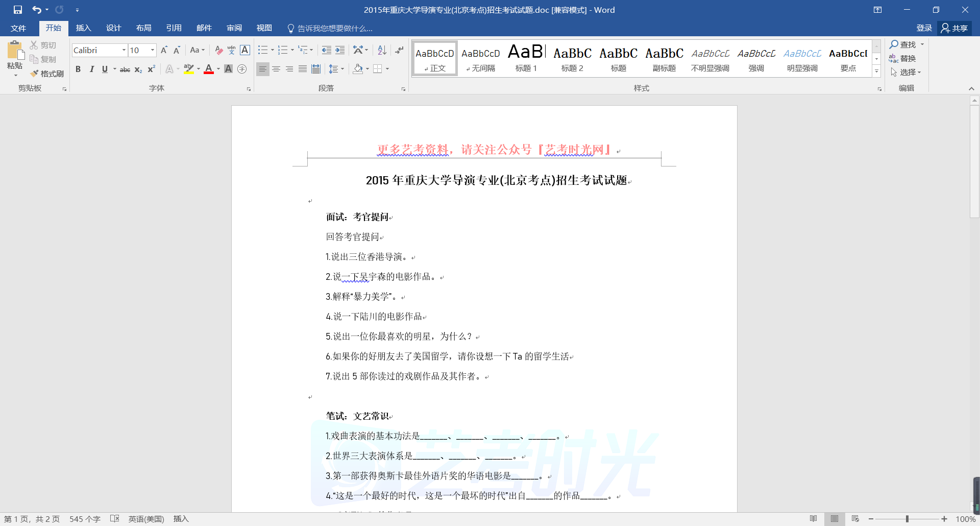
Task: Click the 共享 (Share) button
Action: 954,28
